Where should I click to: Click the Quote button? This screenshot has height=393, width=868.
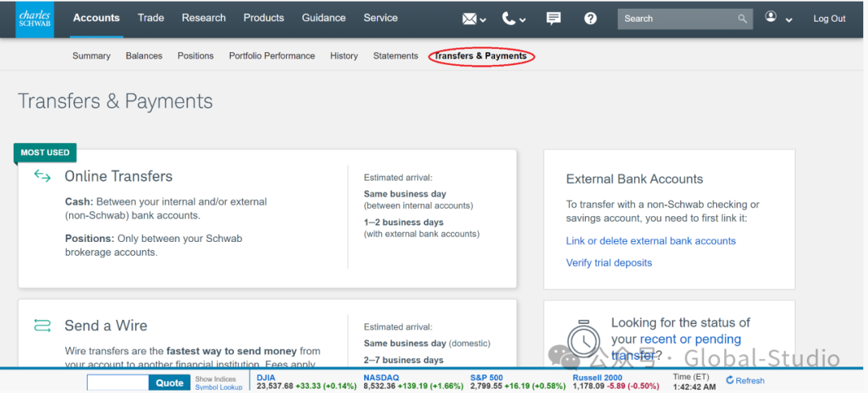pos(170,383)
